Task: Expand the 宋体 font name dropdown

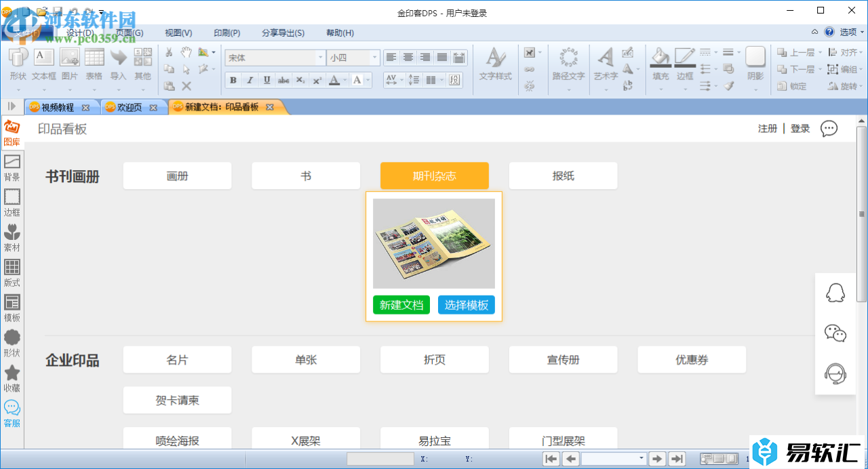Action: coord(320,58)
